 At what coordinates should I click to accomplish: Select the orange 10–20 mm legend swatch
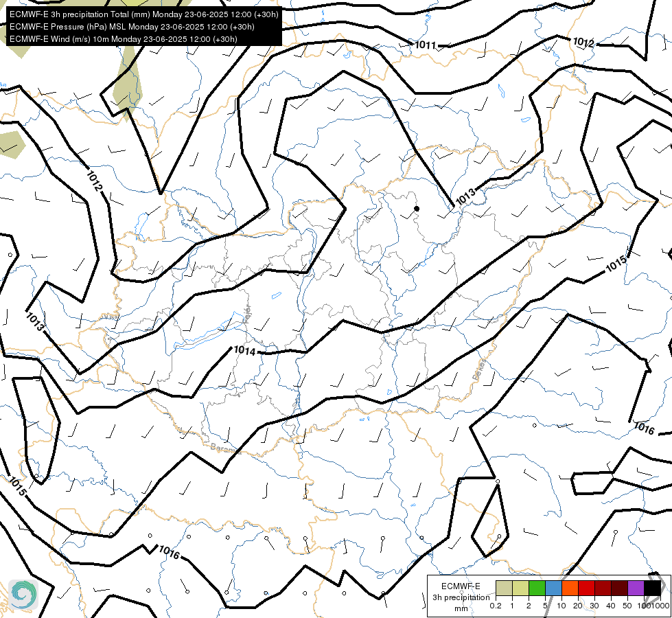click(570, 588)
